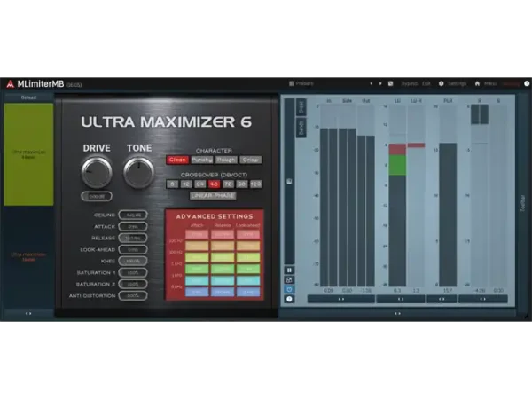The height and width of the screenshot is (399, 532).
Task: Go to next preset arrow
Action: (380, 83)
